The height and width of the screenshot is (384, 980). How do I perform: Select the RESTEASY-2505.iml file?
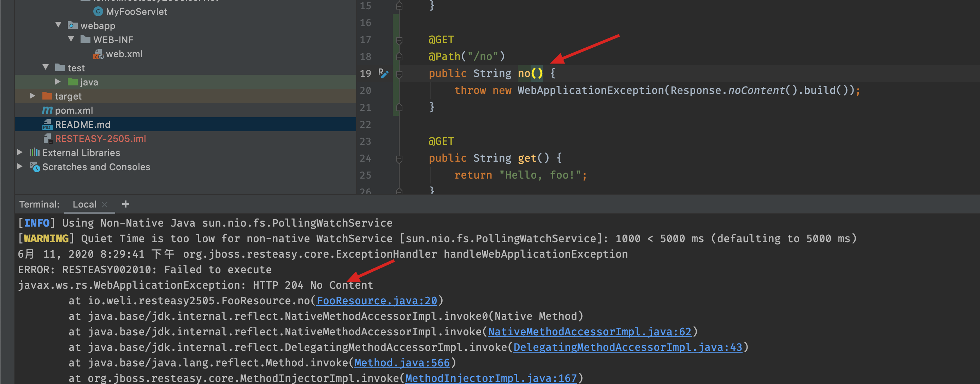tap(100, 139)
